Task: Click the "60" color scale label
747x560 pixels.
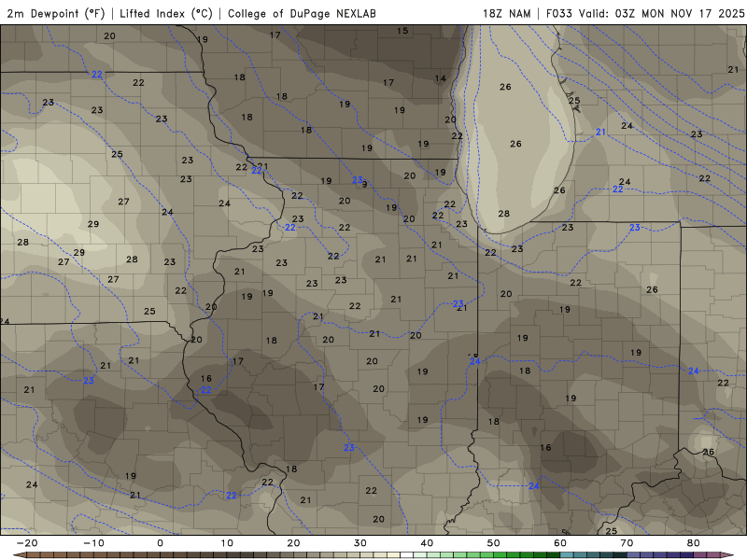Action: (x=560, y=543)
